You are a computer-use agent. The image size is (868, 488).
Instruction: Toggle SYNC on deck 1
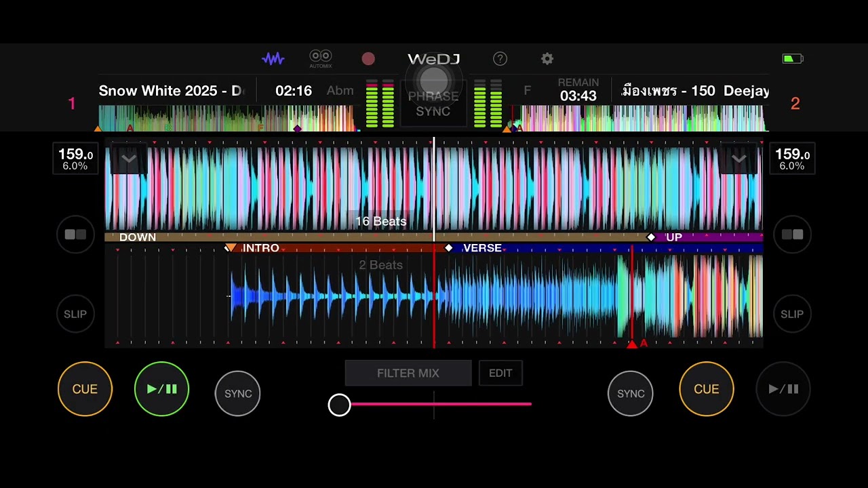238,393
